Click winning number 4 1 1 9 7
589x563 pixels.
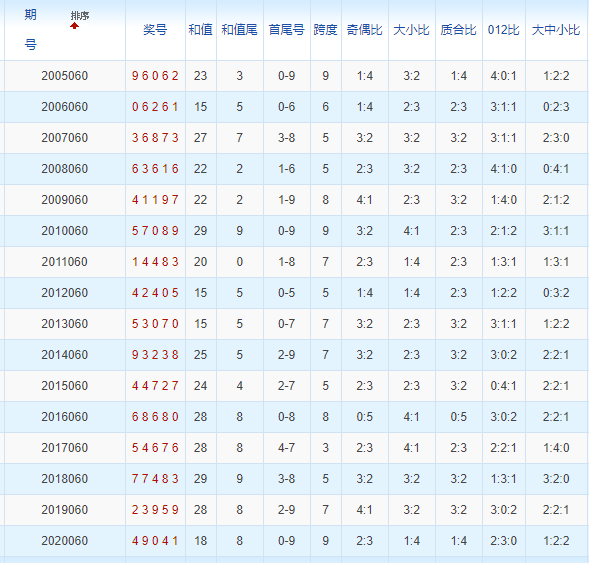[155, 200]
